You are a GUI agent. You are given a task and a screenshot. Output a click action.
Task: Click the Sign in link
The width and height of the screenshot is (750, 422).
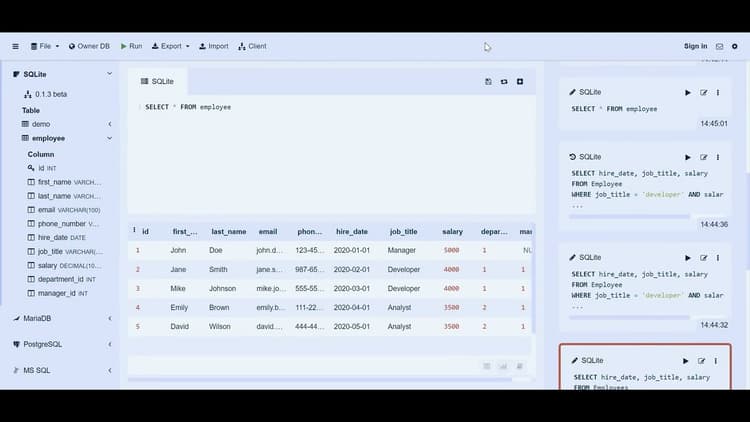tap(695, 46)
